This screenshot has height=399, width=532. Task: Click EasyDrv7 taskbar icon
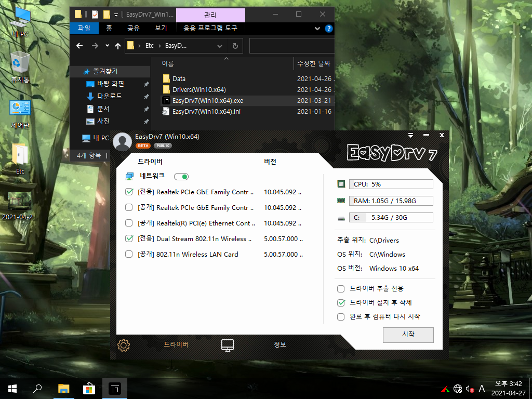tap(115, 389)
